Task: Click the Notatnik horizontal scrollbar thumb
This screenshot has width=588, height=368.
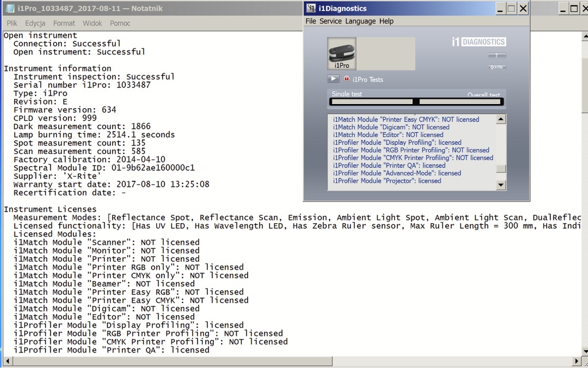Action: tap(172, 361)
